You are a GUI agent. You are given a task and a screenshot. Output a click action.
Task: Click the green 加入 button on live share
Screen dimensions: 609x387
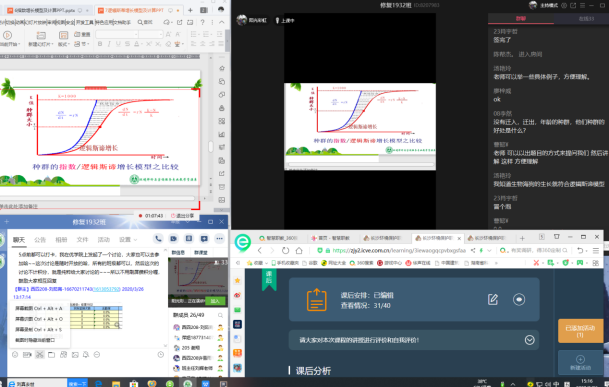[215, 301]
